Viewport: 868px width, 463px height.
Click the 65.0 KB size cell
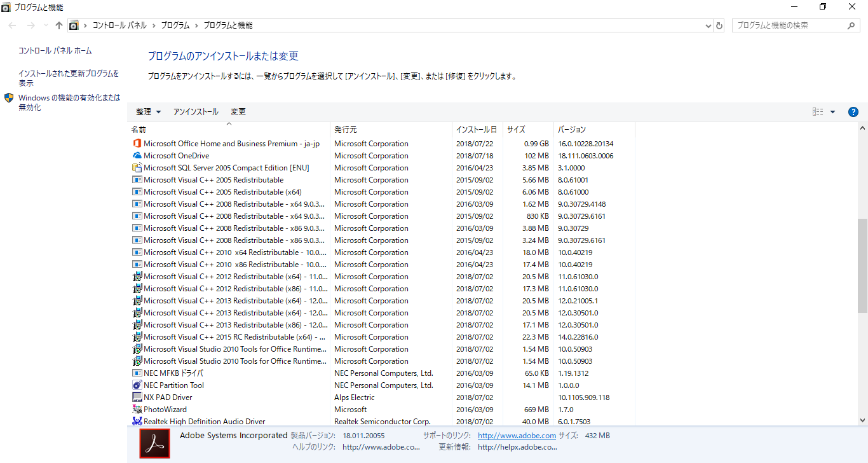point(536,373)
